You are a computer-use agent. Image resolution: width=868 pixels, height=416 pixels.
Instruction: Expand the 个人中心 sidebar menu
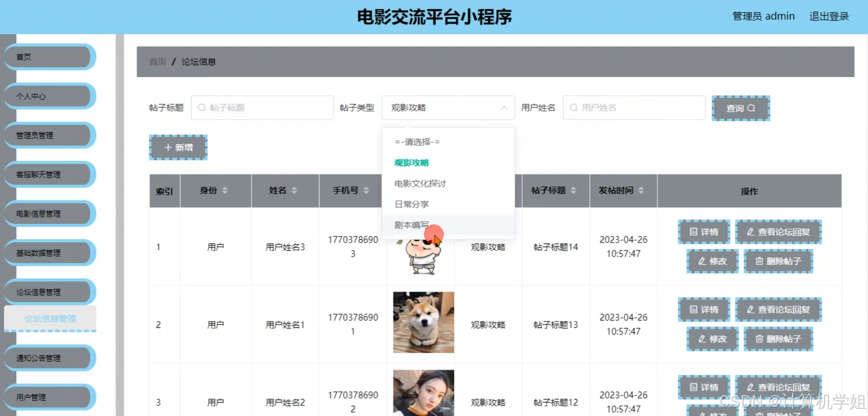(x=50, y=96)
